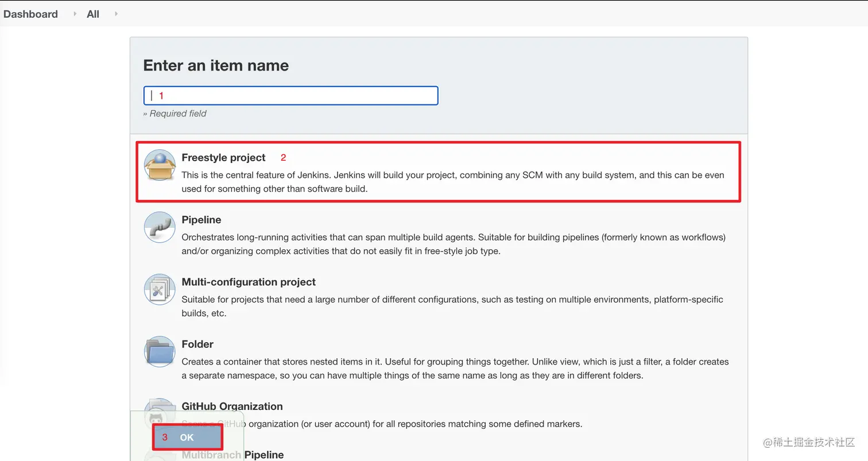Click the 'Enter an item name' heading

216,65
